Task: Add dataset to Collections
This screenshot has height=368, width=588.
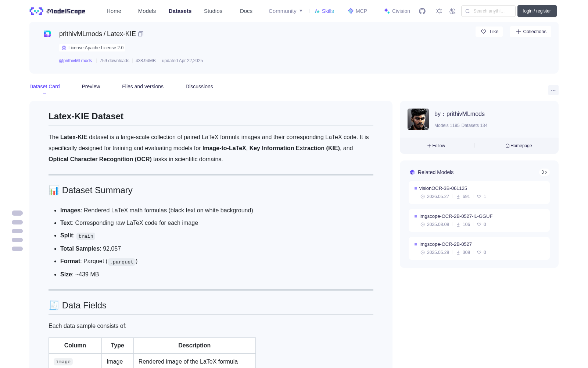Action: 531,32
